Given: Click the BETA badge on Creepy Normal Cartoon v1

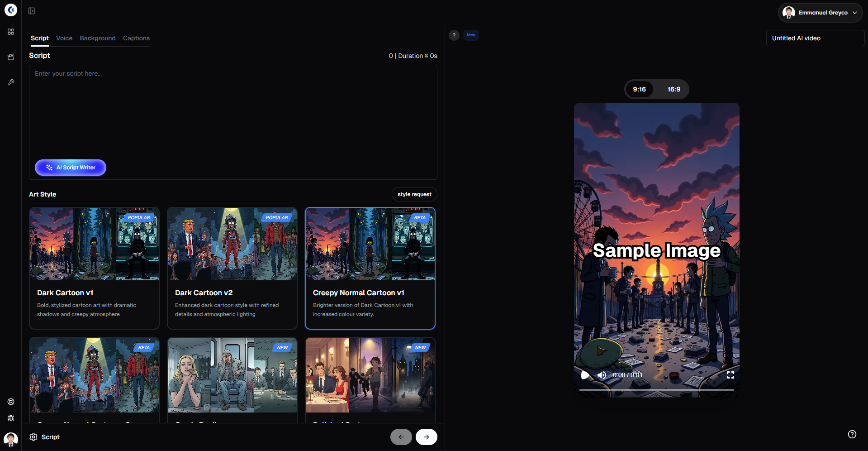Looking at the screenshot, I should tap(420, 218).
